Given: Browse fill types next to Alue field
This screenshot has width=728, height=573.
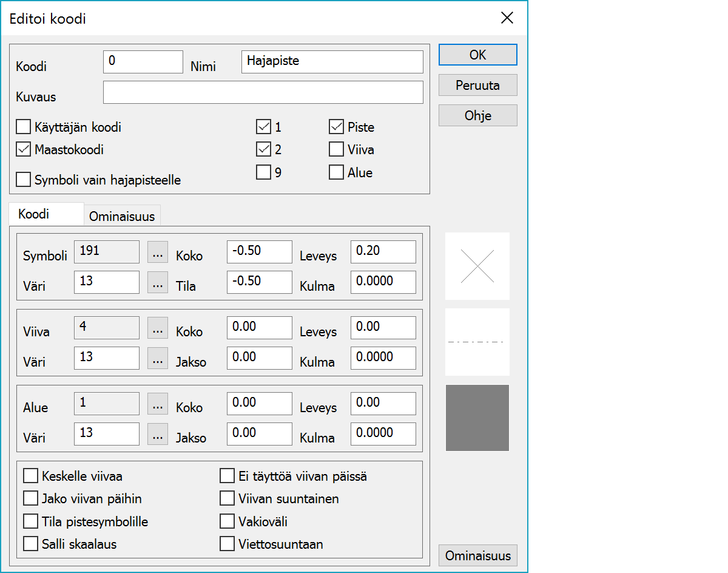Looking at the screenshot, I should click(x=157, y=404).
